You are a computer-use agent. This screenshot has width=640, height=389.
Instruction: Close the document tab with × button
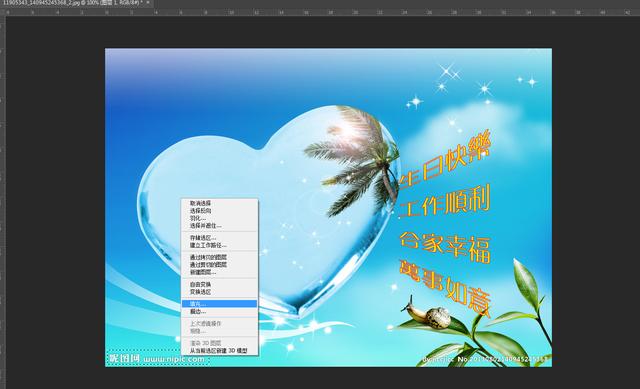click(x=148, y=3)
